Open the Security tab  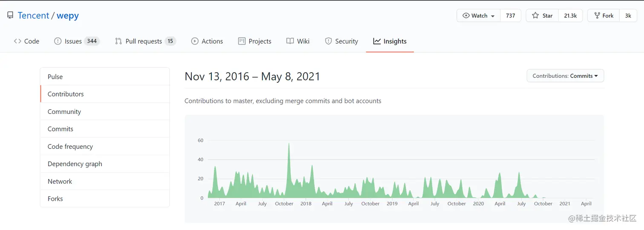point(342,41)
